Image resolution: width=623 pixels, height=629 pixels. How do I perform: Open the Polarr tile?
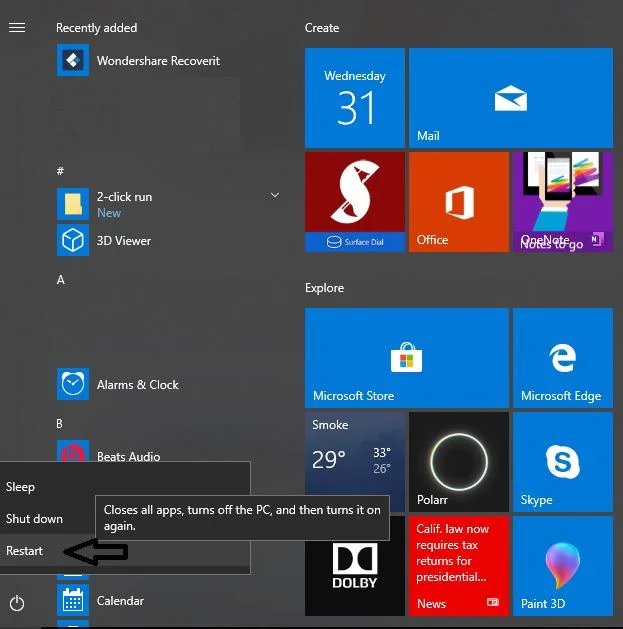(459, 462)
